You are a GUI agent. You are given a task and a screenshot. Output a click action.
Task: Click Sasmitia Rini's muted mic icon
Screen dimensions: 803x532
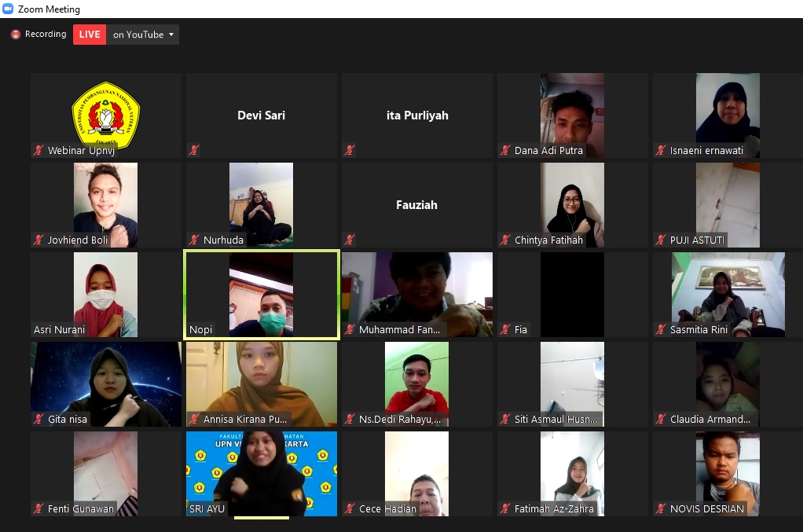661,329
